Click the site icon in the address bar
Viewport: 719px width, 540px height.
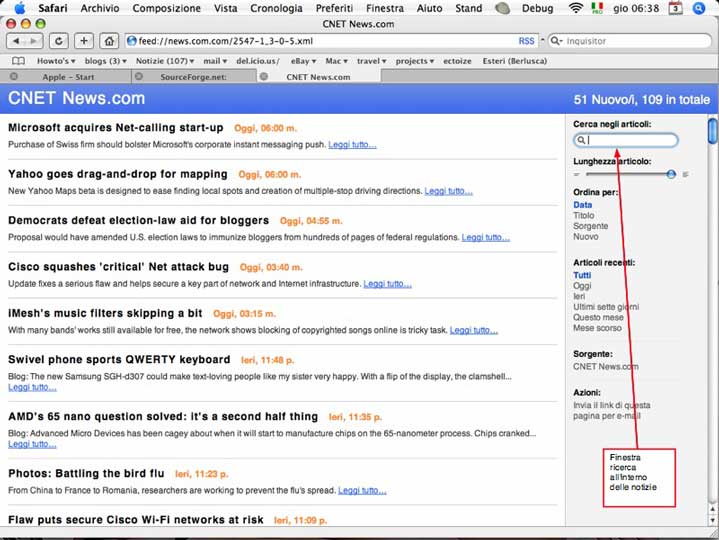tap(132, 41)
